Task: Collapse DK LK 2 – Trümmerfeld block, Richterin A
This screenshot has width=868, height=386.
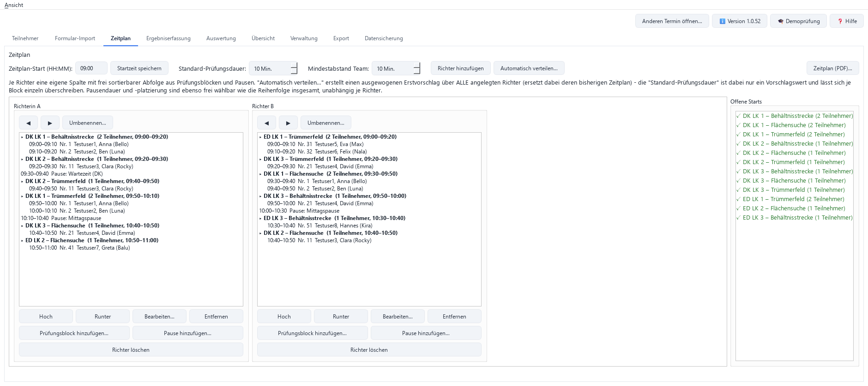Action: [x=22, y=182]
